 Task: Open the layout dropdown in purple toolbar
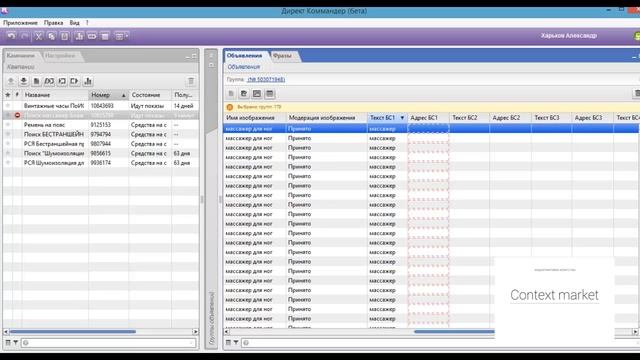point(121,36)
